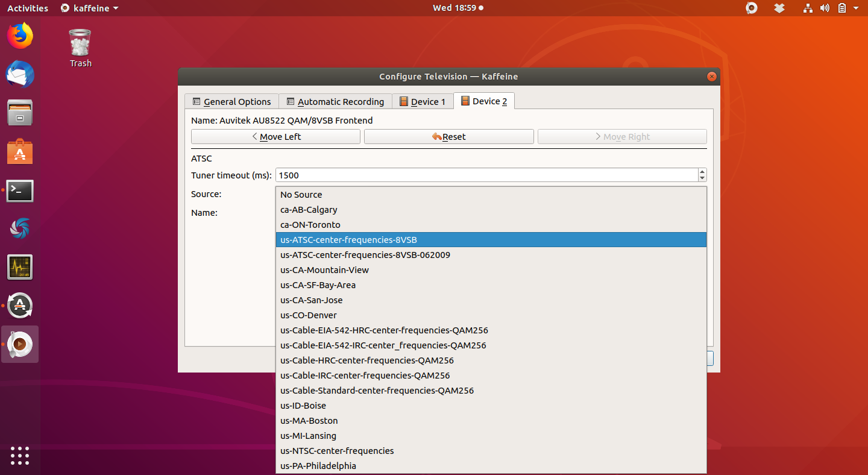This screenshot has width=868, height=475.
Task: Open the Files manager dock icon
Action: [20, 113]
